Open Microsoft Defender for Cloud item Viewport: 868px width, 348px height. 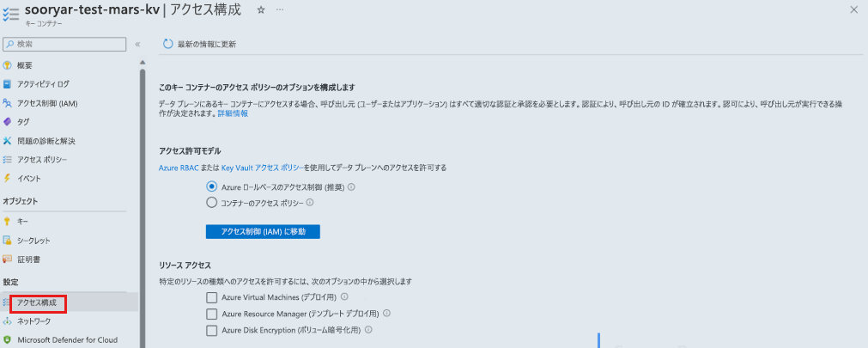67,339
